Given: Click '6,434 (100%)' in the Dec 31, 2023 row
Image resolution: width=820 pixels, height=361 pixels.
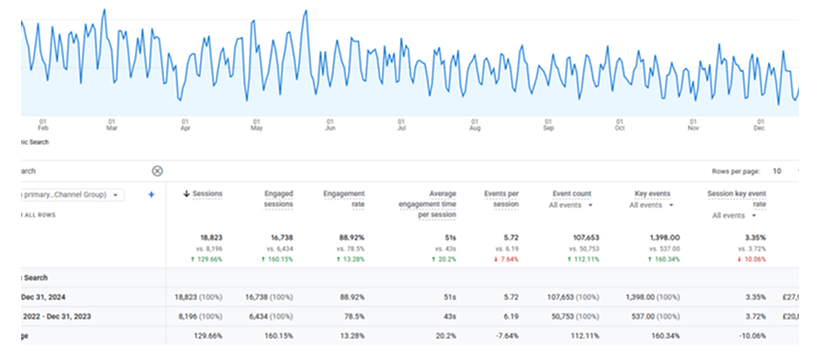Looking at the screenshot, I should coord(271,317).
